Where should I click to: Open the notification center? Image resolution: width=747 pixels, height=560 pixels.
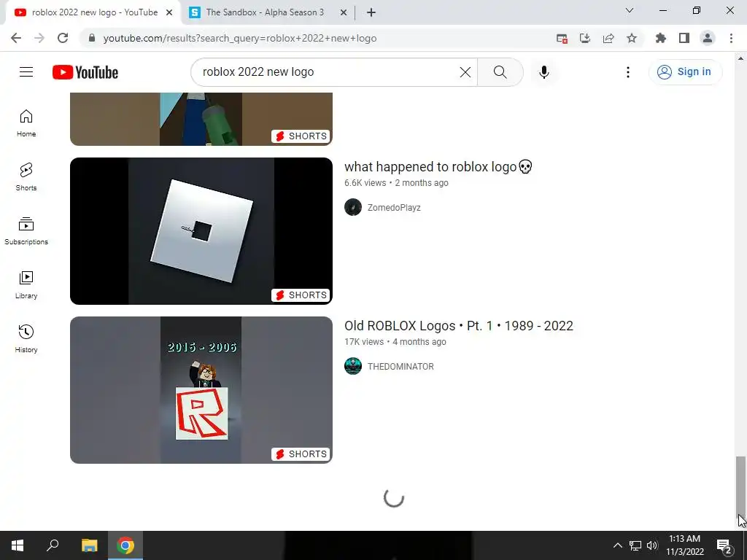click(x=724, y=545)
